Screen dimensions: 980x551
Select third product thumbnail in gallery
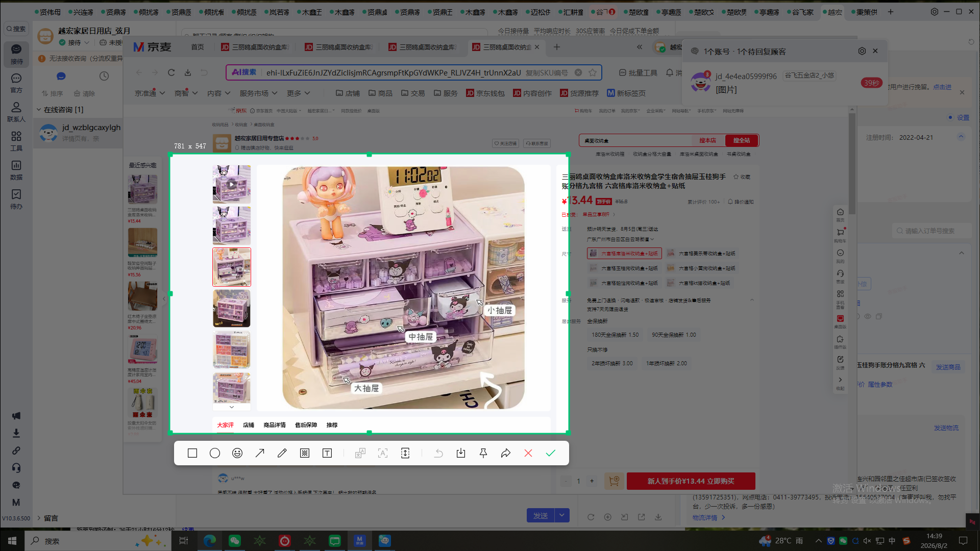point(232,267)
